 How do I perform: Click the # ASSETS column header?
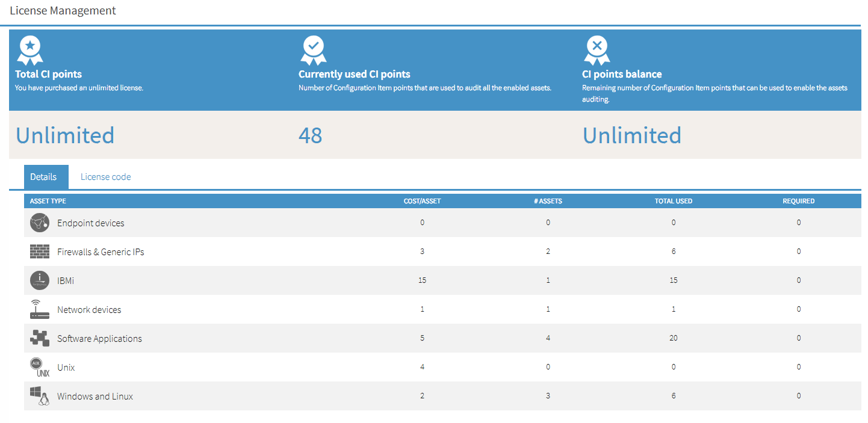(548, 201)
